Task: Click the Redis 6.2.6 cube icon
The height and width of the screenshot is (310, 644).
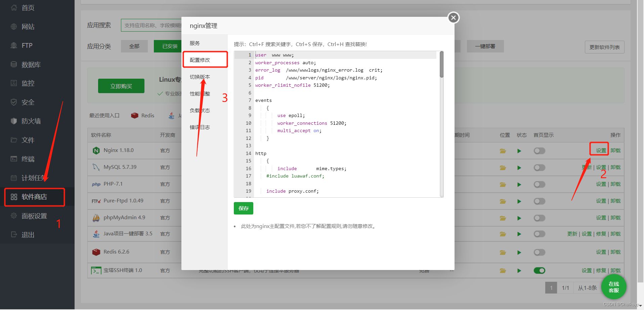Action: (96, 252)
